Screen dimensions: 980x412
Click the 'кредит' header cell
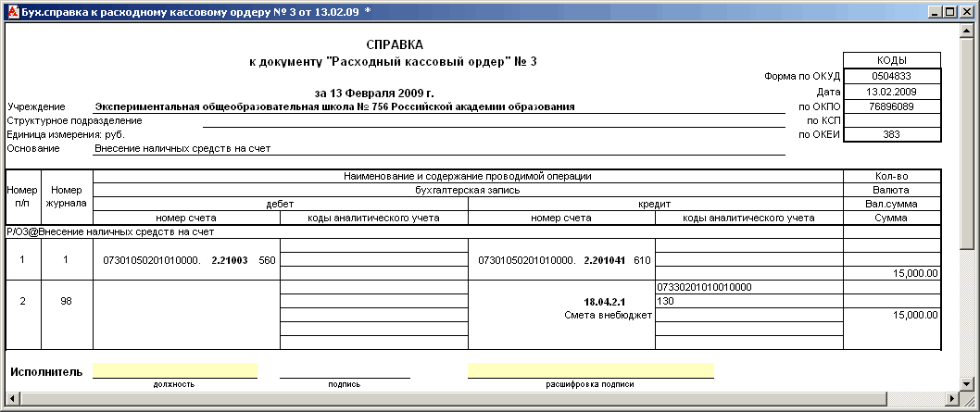(656, 204)
